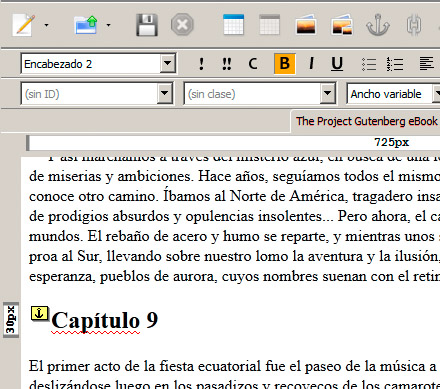440x389 pixels.
Task: Click the line beginning 'mundos. El rebaño de acero'
Action: (234, 236)
